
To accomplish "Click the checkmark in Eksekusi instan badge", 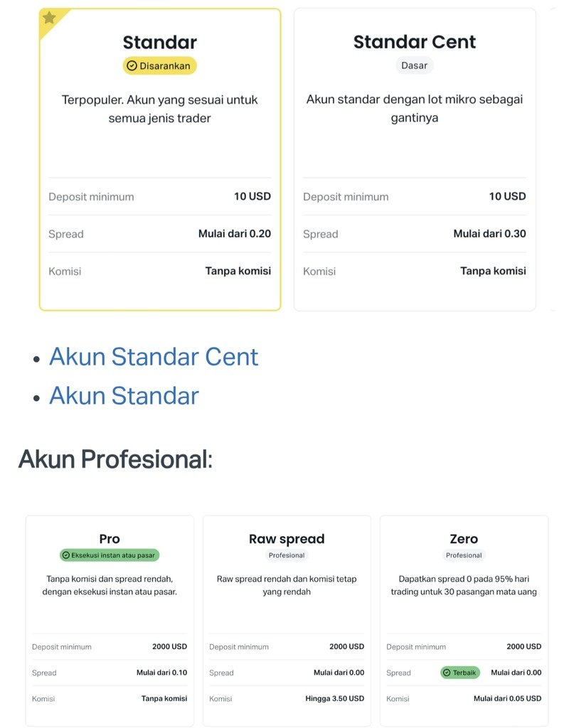I will click(65, 555).
